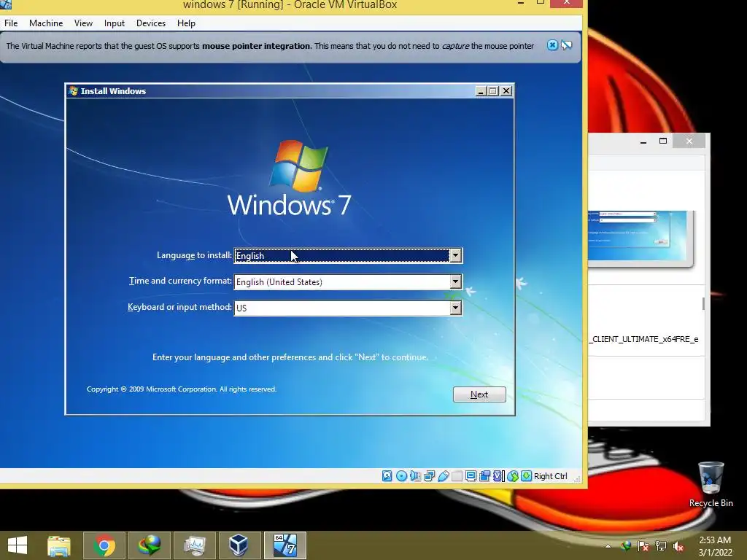Screen dimensions: 747x560
Task: Click the green keyboard capture arrow icon
Action: [x=526, y=475]
